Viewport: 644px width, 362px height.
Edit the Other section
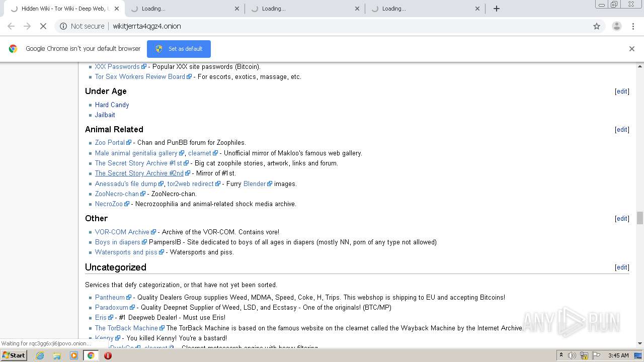tap(622, 219)
